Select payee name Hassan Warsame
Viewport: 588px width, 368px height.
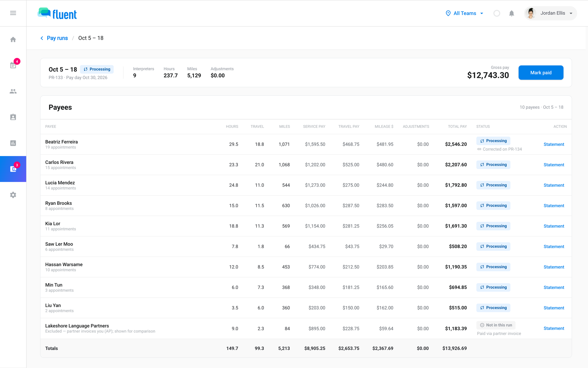(x=64, y=264)
